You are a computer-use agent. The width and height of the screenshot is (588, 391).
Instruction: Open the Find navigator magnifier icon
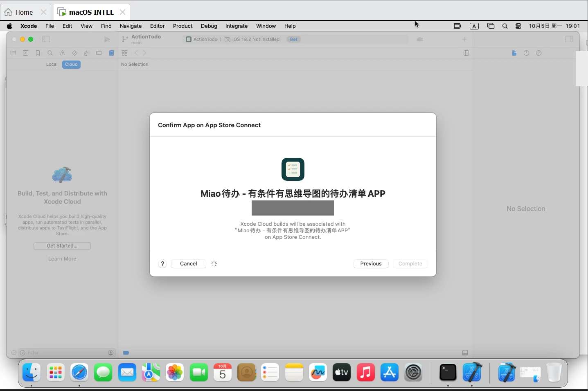[x=50, y=53]
